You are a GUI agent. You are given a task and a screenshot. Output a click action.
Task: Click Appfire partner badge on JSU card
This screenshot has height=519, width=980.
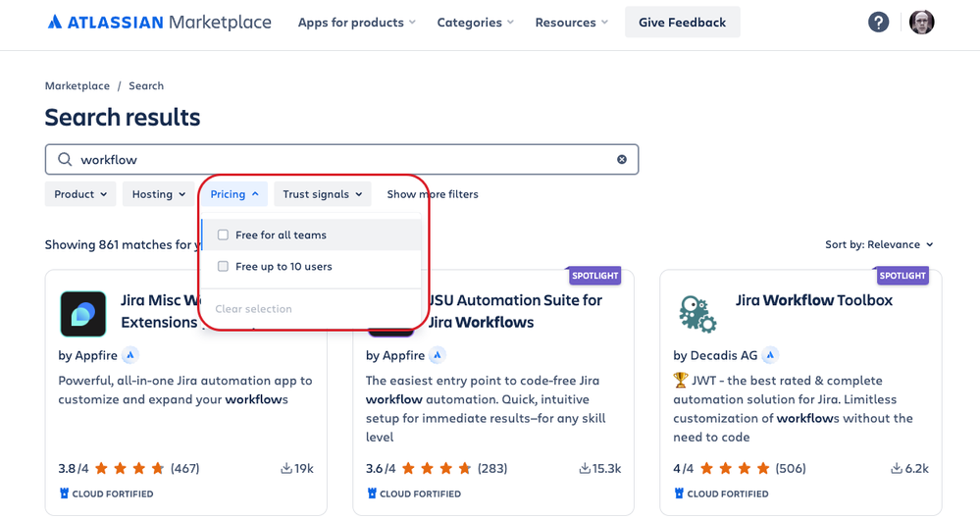pyautogui.click(x=438, y=355)
